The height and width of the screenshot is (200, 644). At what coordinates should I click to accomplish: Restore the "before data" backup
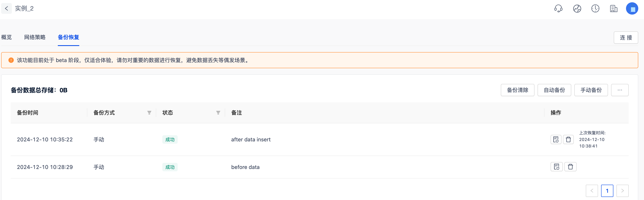pos(557,167)
